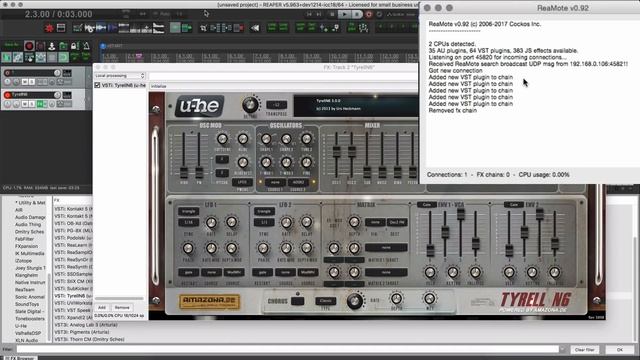Click the chorus Rate knob
The width and height of the screenshot is (640, 360).
coord(355,301)
